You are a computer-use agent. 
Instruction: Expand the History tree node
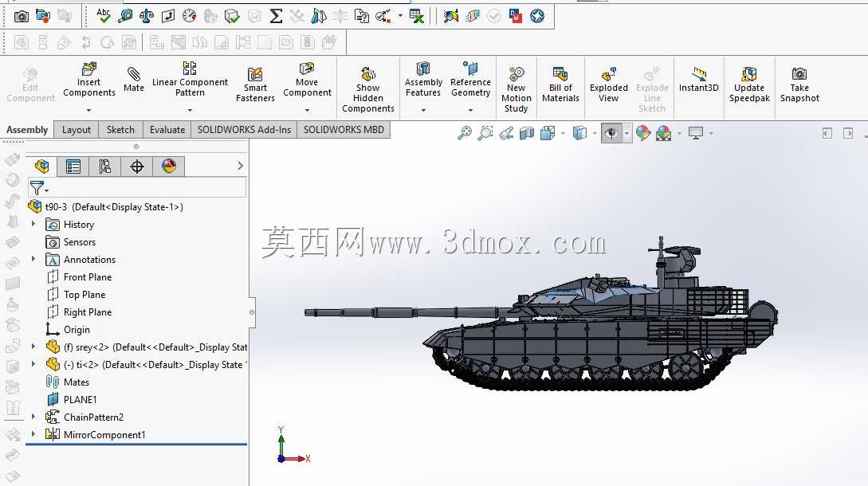33,224
